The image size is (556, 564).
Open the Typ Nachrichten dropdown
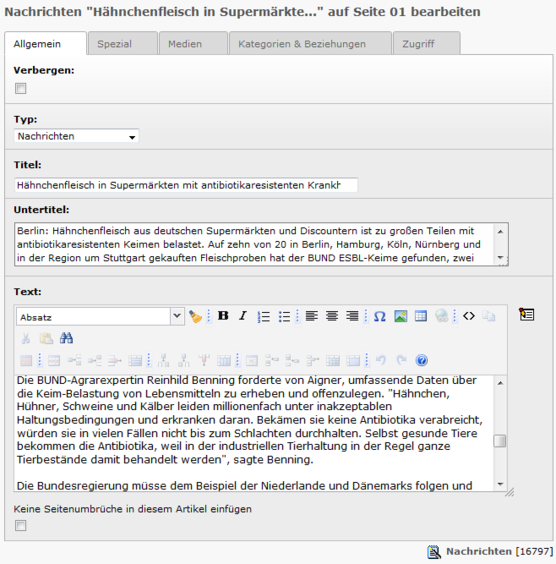coord(76,136)
